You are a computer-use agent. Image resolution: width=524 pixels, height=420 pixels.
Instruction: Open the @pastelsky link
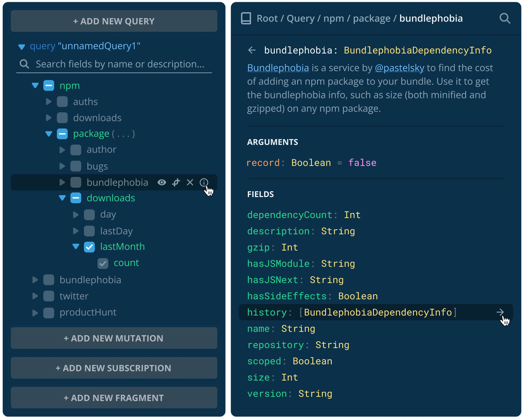400,68
